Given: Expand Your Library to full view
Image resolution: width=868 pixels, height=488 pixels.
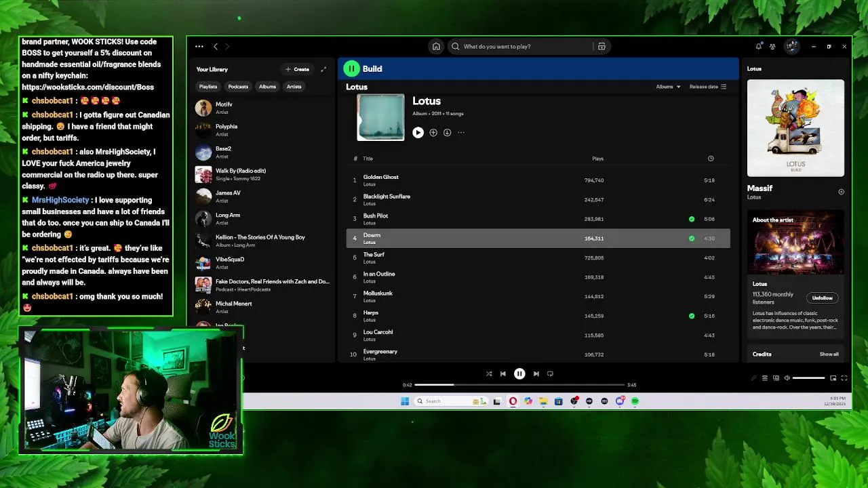Looking at the screenshot, I should 323,69.
